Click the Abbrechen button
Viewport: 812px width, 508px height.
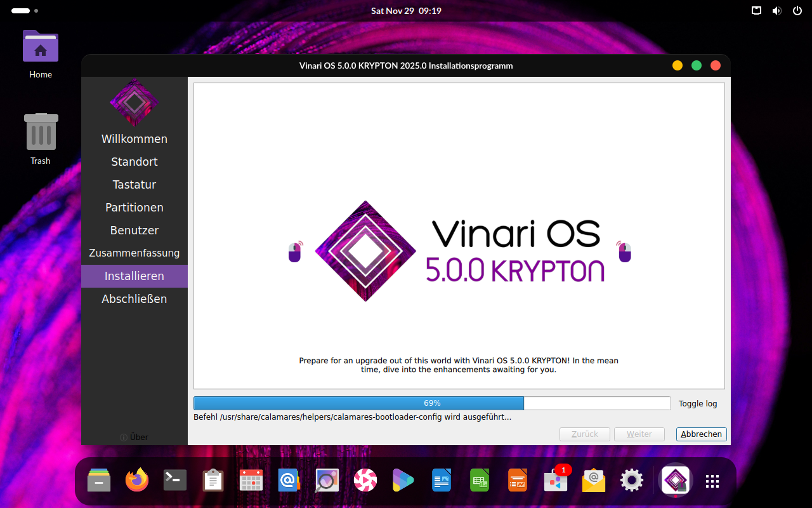click(702, 434)
